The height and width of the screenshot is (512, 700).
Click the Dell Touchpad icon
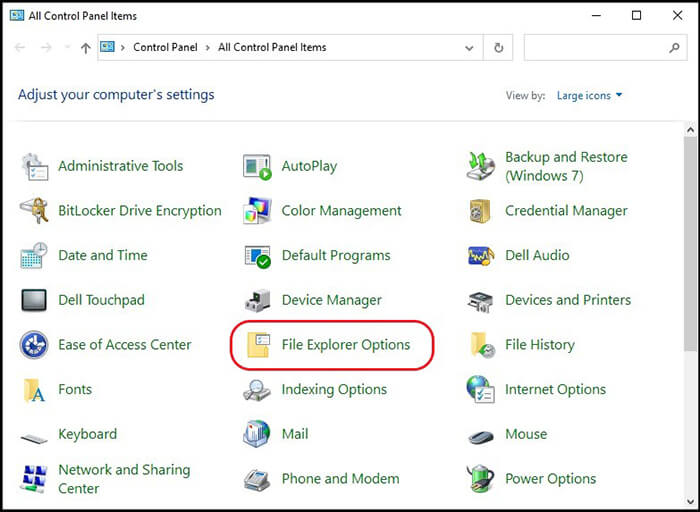coord(34,300)
